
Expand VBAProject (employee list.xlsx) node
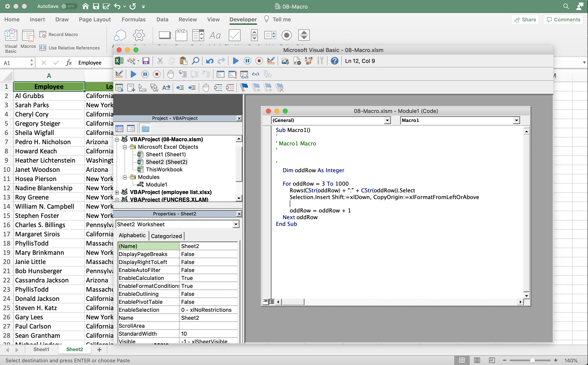click(x=117, y=192)
